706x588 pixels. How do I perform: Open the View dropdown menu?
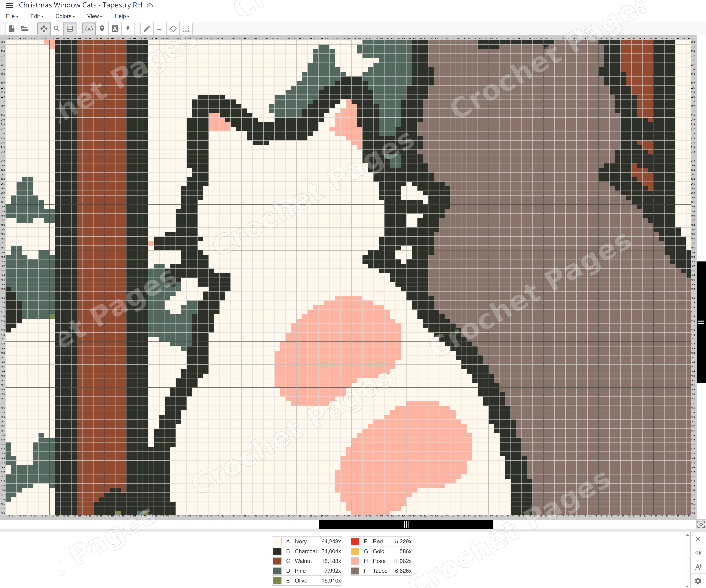pyautogui.click(x=95, y=16)
